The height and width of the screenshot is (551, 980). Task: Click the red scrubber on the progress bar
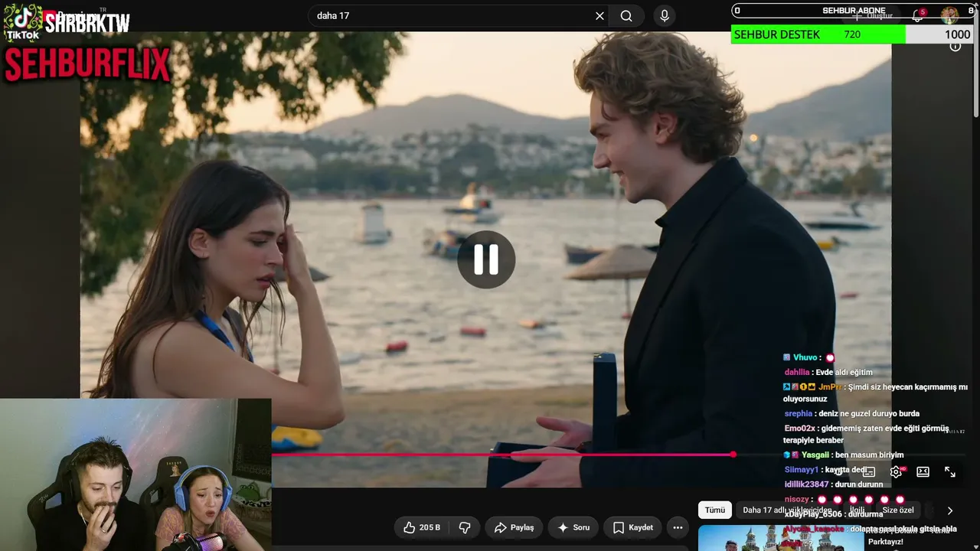click(733, 455)
